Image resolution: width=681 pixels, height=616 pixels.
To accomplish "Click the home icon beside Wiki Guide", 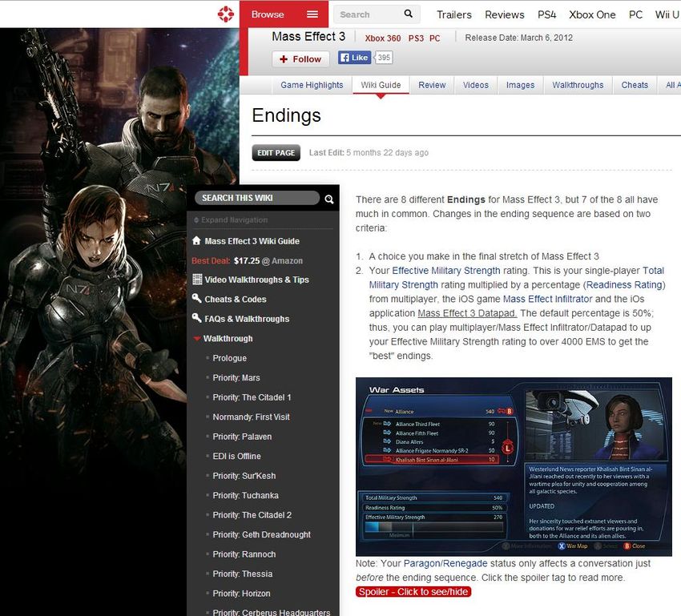I will pos(196,240).
